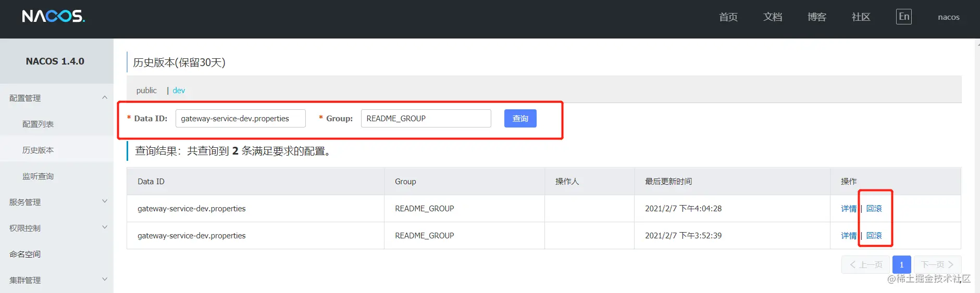This screenshot has height=293, width=980.
Task: Select 命名空间 in the sidebar
Action: click(x=25, y=254)
